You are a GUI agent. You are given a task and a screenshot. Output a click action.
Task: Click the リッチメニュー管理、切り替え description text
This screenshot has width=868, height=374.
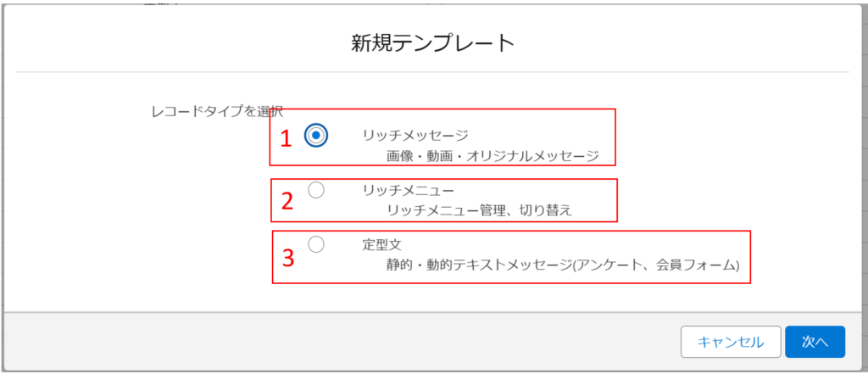point(479,210)
